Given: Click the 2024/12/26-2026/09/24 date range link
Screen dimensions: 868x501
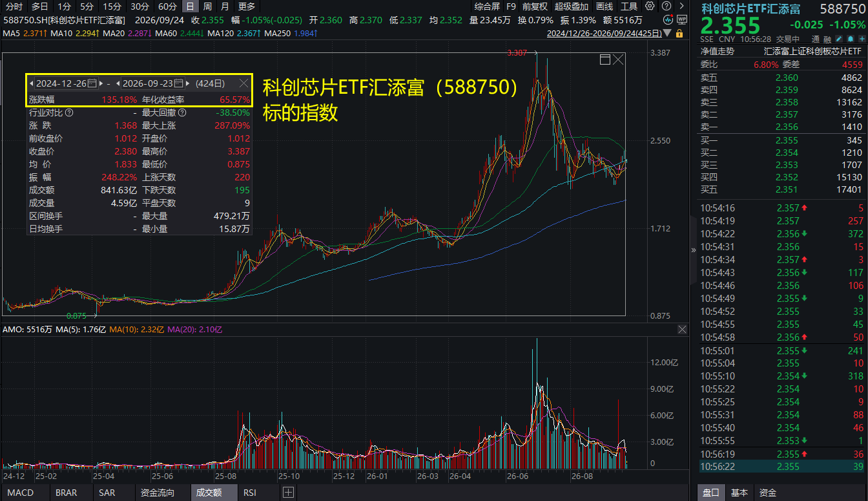Looking at the screenshot, I should [x=604, y=33].
